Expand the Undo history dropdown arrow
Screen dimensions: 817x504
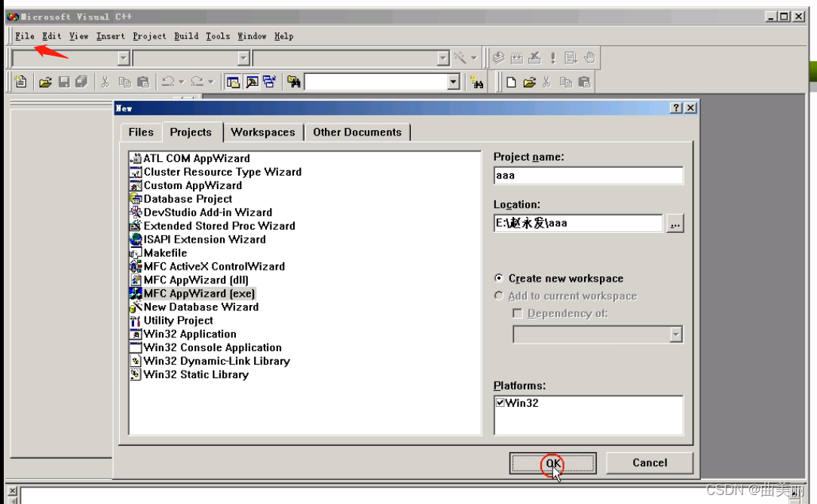[182, 82]
